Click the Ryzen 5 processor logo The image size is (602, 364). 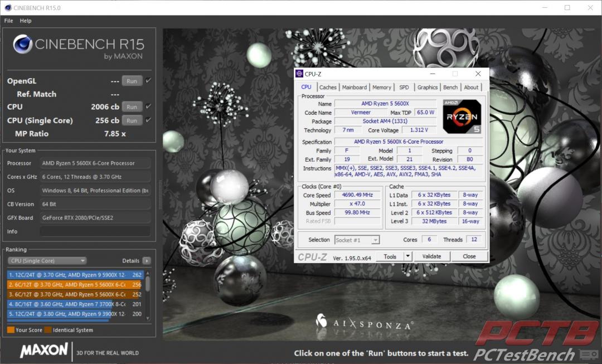[x=462, y=117]
